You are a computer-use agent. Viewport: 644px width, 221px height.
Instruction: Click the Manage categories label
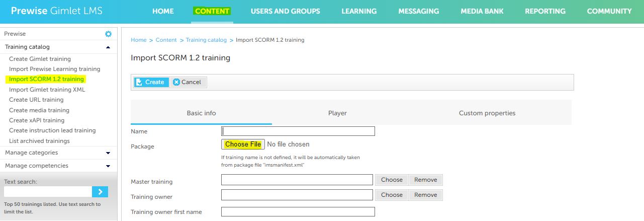coord(31,153)
